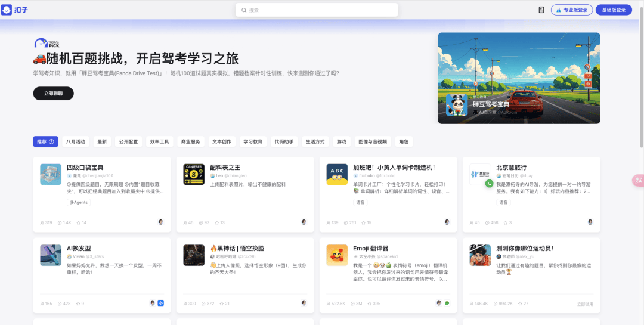Screen dimensions: 644x325
Task: Open the 学习教育 category tab
Action: click(x=253, y=141)
